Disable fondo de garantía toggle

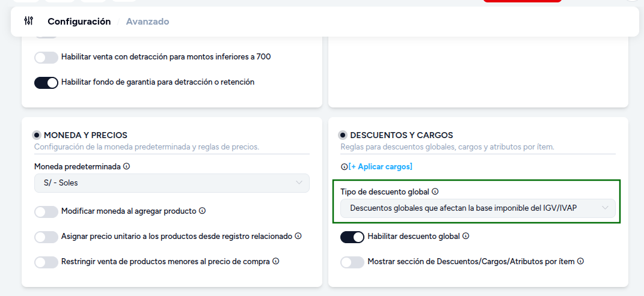[x=46, y=83]
